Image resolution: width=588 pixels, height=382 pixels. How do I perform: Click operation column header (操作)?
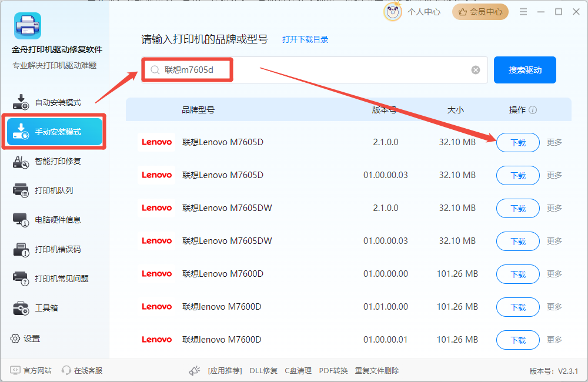(x=517, y=110)
